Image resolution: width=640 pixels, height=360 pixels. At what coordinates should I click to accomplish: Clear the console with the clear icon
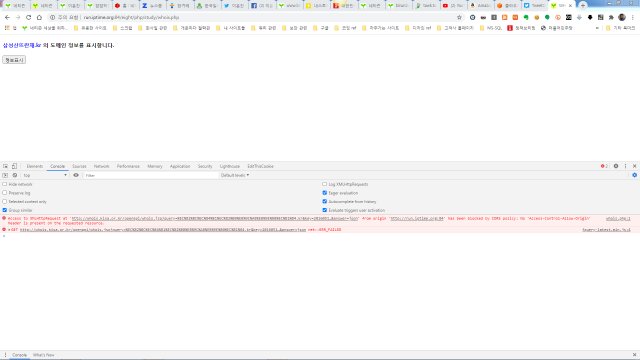[x=15, y=175]
